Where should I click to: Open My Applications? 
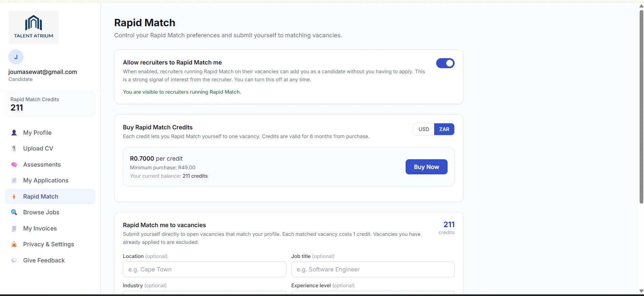pos(50,180)
